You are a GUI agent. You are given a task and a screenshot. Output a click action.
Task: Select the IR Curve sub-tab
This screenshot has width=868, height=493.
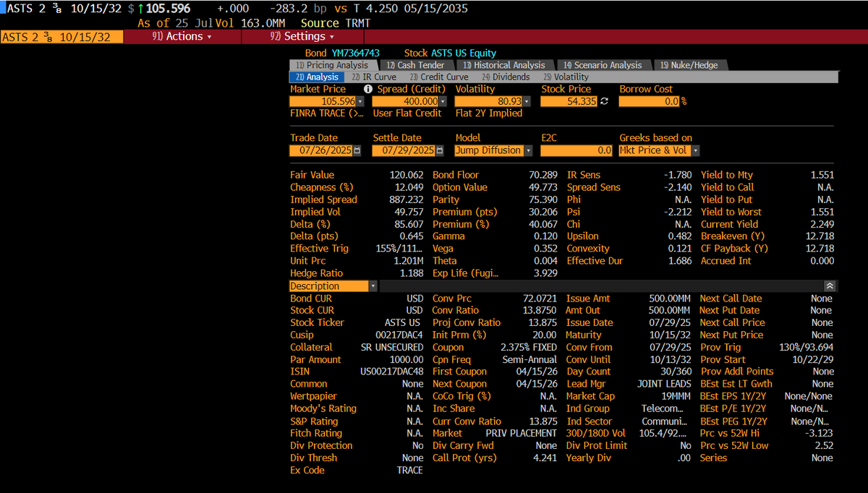tap(374, 77)
